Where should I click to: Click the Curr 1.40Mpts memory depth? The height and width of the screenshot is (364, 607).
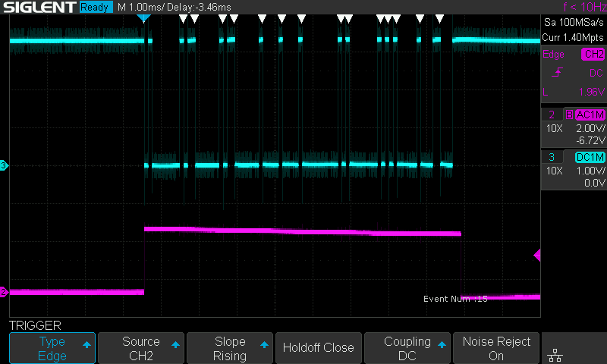click(573, 37)
